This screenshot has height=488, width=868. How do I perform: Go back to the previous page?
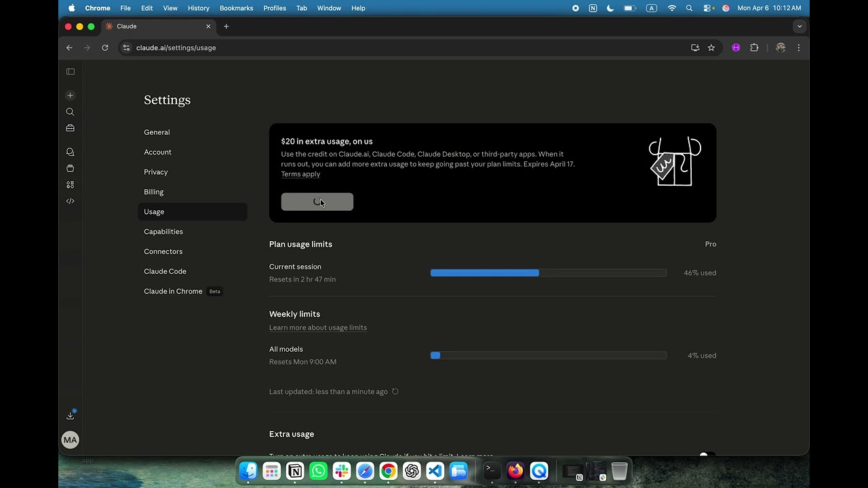click(69, 48)
